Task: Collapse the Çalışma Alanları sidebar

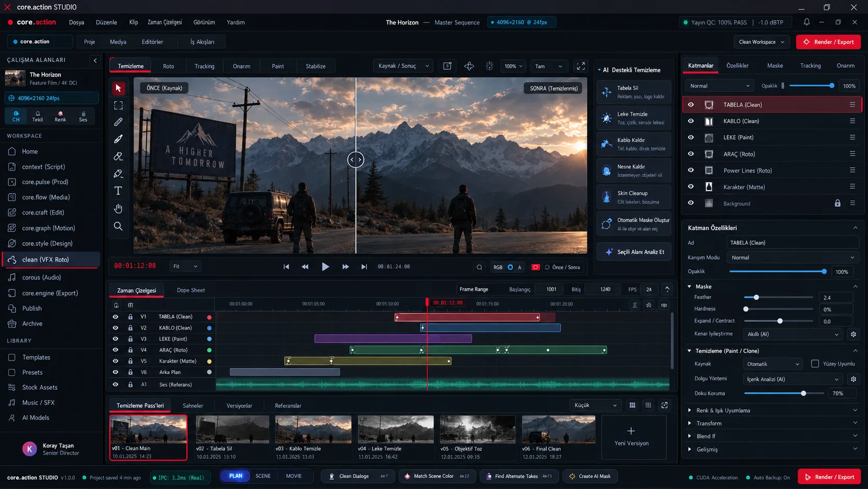Action: pyautogui.click(x=95, y=60)
